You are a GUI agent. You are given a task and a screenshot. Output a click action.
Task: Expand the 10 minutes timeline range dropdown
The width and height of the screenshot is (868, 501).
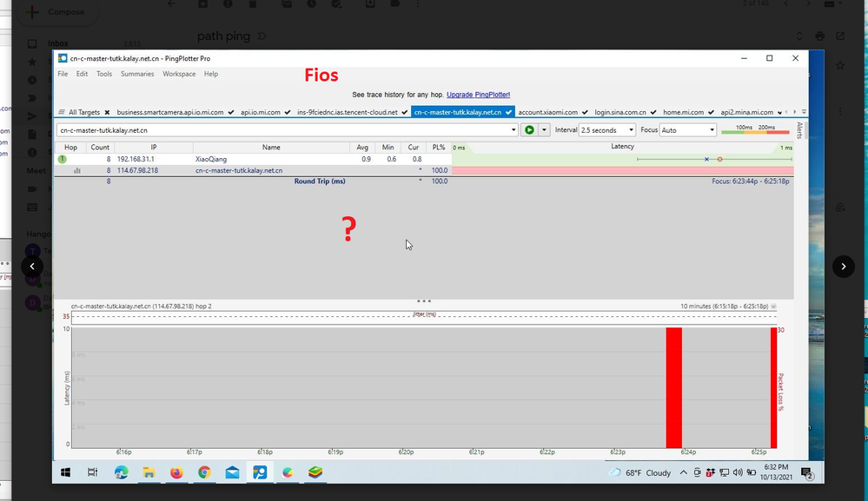pos(773,307)
